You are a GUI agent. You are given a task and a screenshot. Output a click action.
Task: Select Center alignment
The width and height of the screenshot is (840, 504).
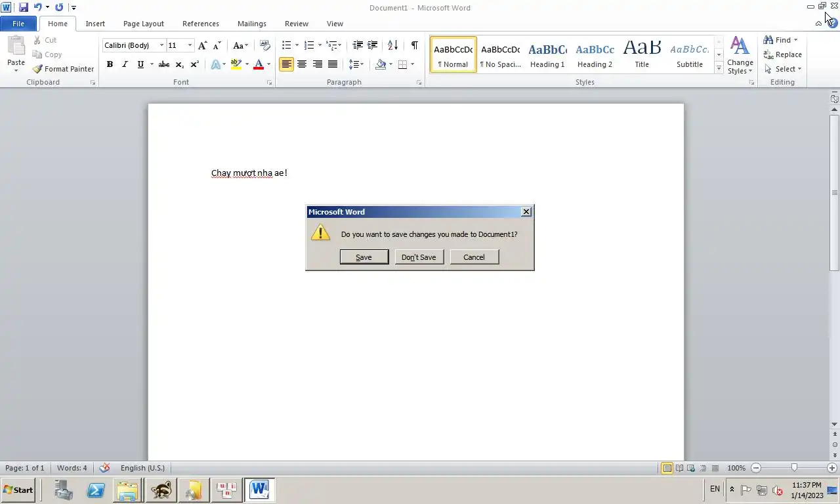(x=302, y=64)
